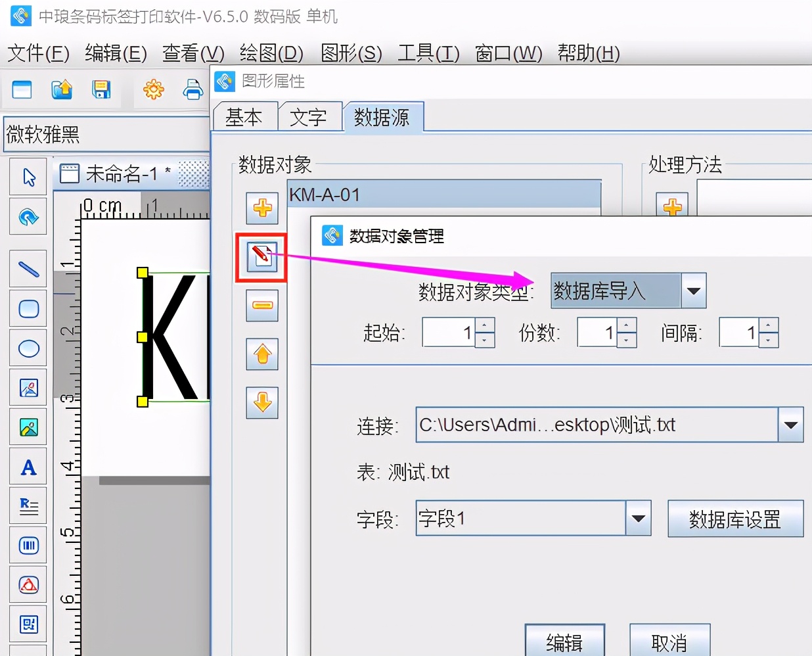Select the ellipse drawing tool

(28, 348)
